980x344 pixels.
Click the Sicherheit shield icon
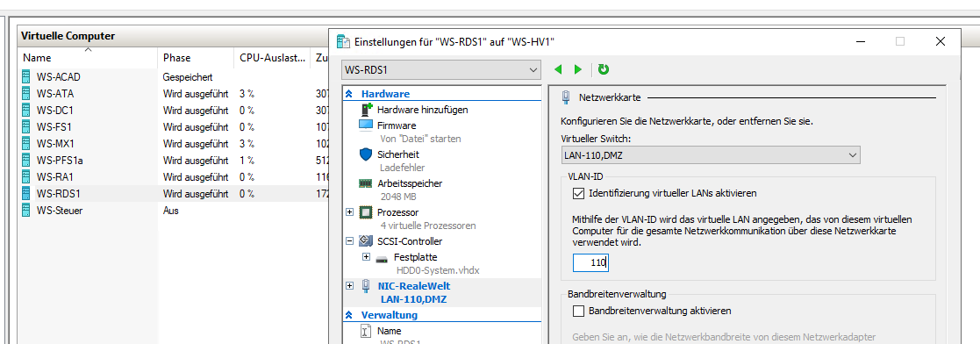pyautogui.click(x=366, y=154)
